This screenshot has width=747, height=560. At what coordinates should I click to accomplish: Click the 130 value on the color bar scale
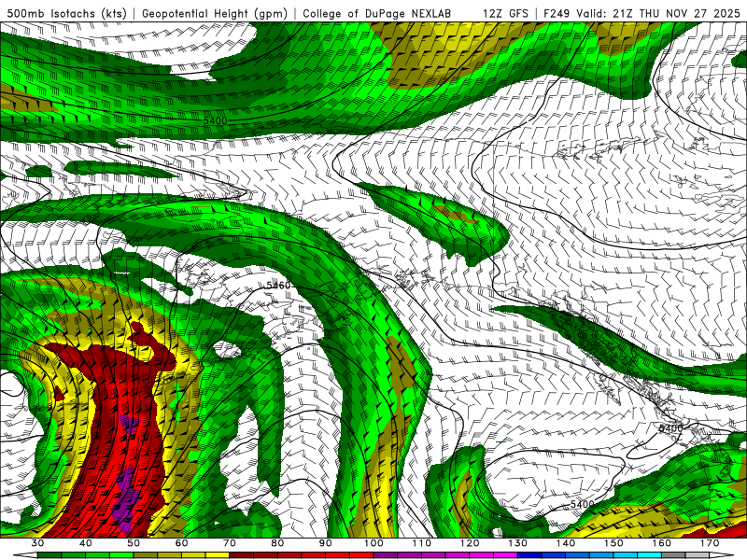click(x=518, y=543)
